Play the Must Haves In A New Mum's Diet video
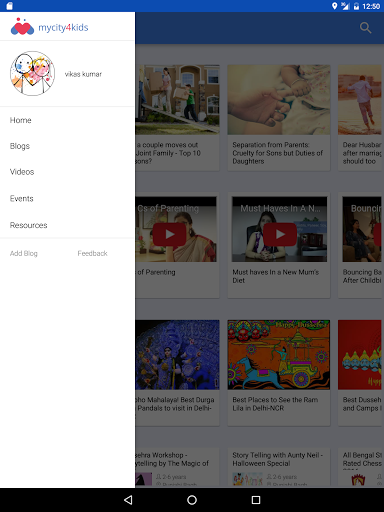 (x=280, y=234)
